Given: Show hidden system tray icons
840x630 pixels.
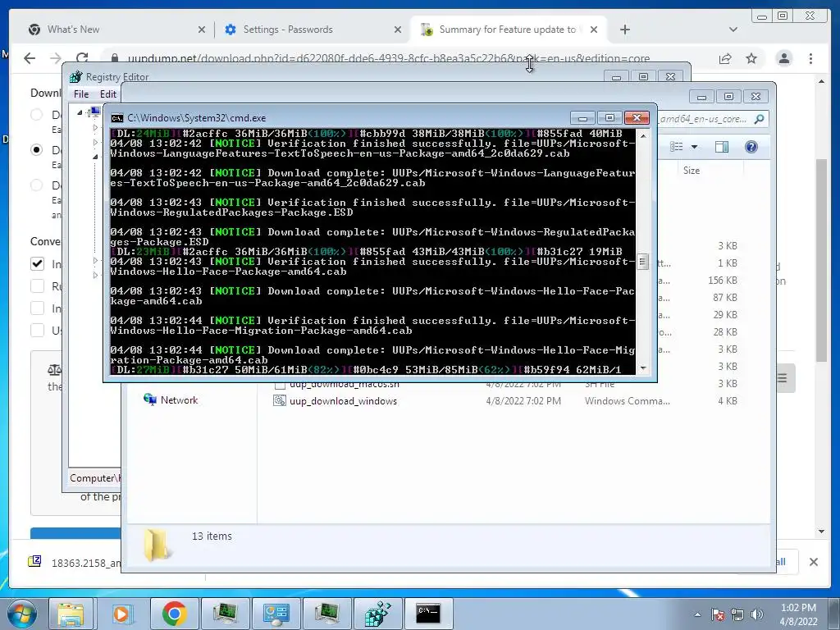Looking at the screenshot, I should pyautogui.click(x=697, y=615).
